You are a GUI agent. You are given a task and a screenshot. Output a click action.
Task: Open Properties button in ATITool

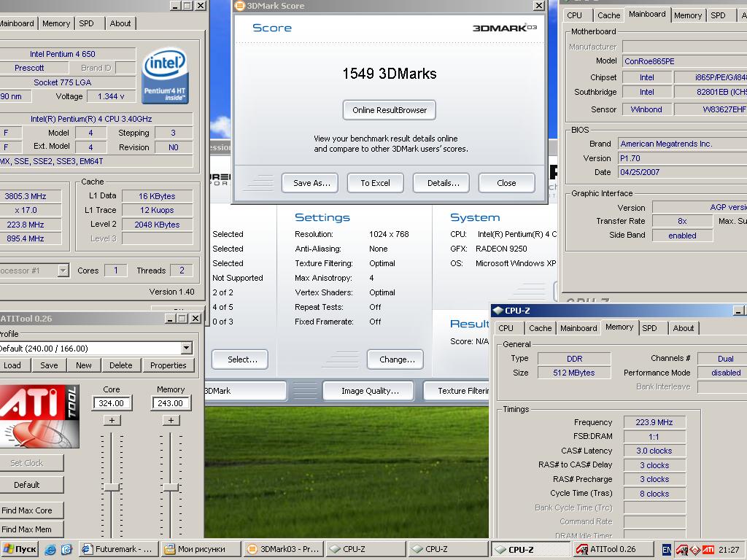(x=169, y=365)
